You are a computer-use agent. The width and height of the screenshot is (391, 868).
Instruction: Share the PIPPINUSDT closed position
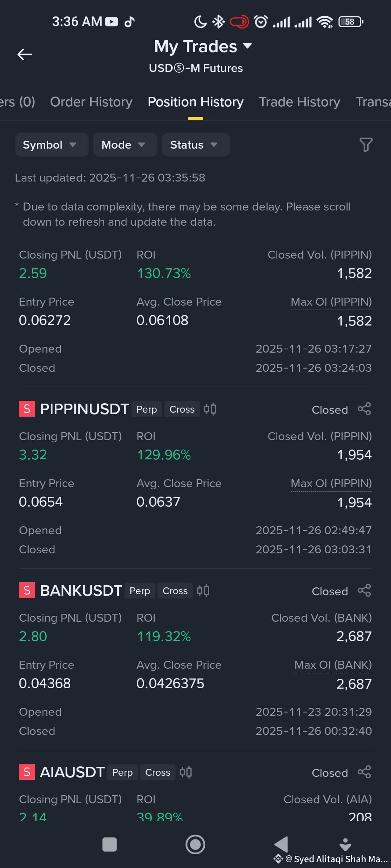364,409
